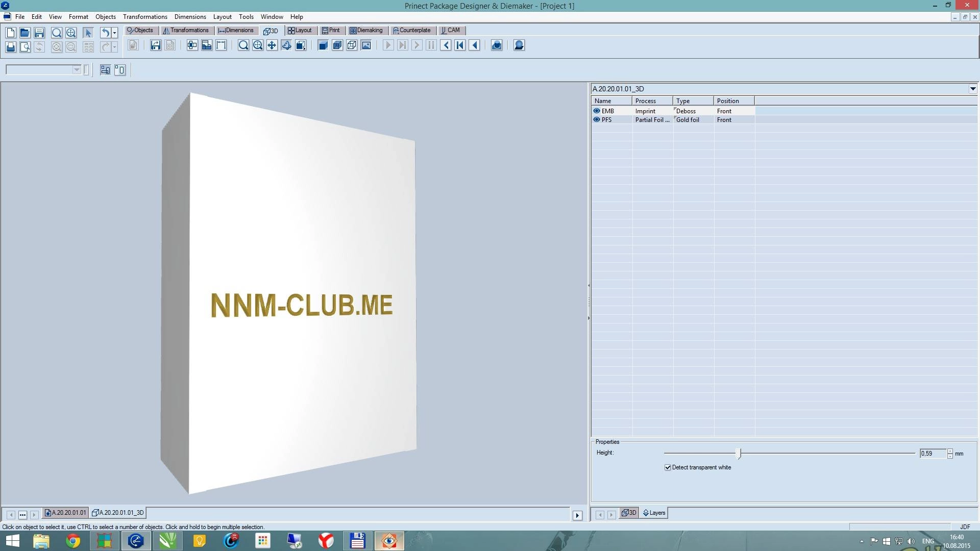
Task: Open the Transformations menu
Action: (145, 17)
